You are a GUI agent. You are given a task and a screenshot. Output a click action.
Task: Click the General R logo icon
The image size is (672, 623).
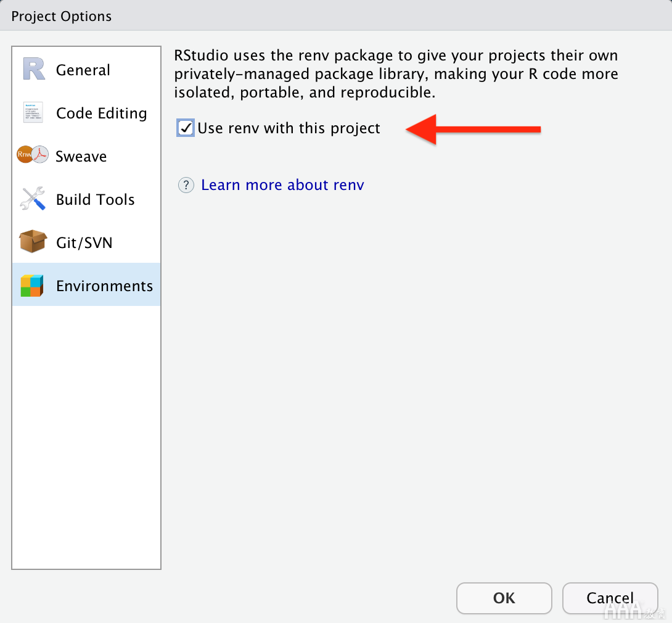[34, 70]
